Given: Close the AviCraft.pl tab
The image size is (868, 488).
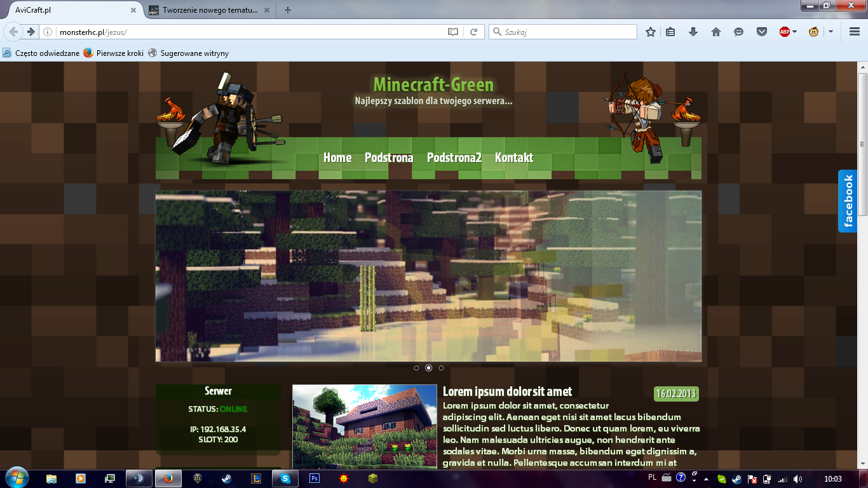Looking at the screenshot, I should click(133, 10).
